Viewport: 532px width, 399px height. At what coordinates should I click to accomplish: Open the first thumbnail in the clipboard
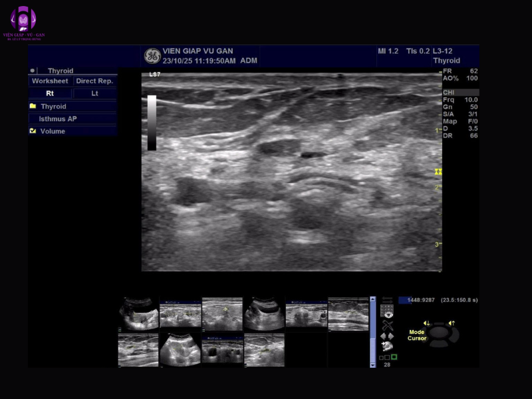[x=138, y=314]
